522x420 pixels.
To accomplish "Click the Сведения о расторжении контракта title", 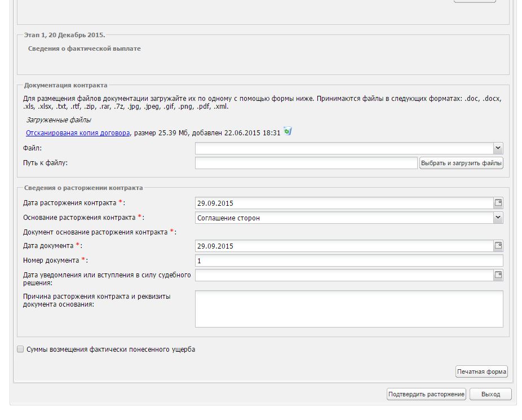I will (x=83, y=188).
